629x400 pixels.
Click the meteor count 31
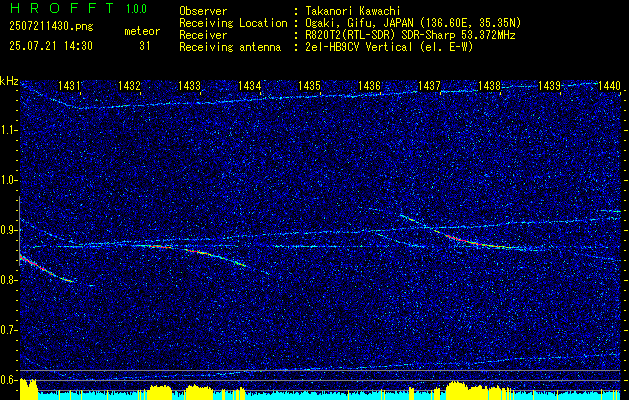[145, 46]
